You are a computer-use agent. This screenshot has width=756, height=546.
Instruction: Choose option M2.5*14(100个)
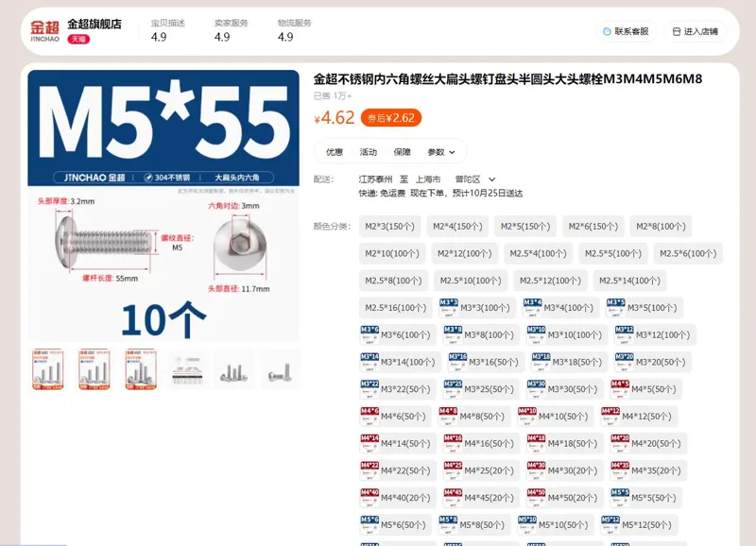[629, 281]
